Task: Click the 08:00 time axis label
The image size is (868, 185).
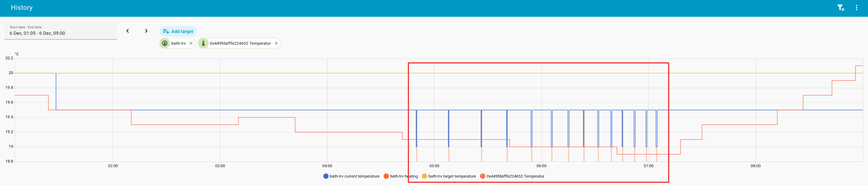Action: pyautogui.click(x=755, y=166)
